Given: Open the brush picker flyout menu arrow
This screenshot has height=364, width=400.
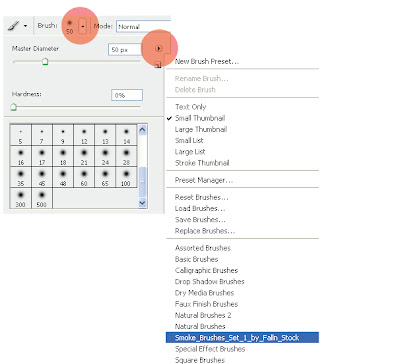Looking at the screenshot, I should [x=159, y=49].
